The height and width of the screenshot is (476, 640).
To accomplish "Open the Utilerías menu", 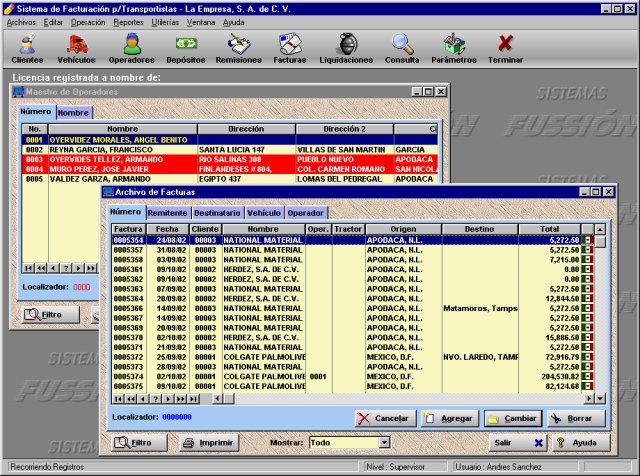I will pyautogui.click(x=166, y=21).
